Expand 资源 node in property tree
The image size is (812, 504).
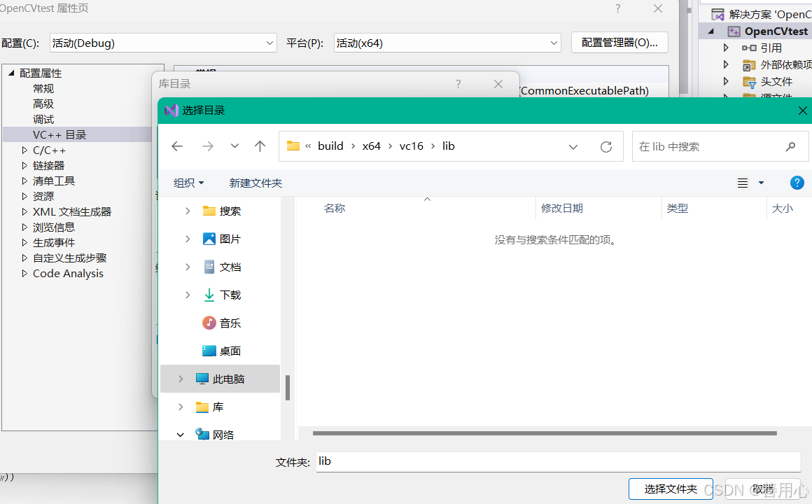[x=24, y=196]
